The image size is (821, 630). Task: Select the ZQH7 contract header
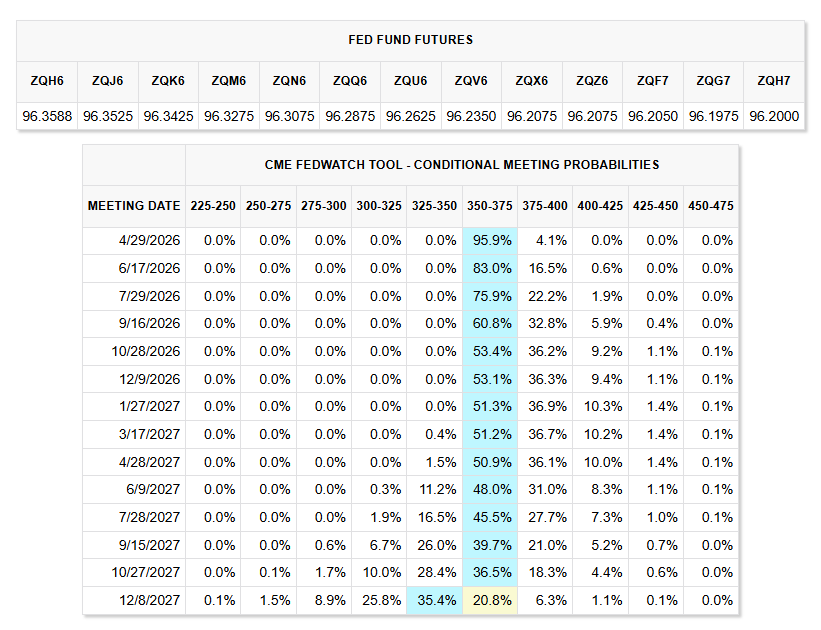coord(774,81)
